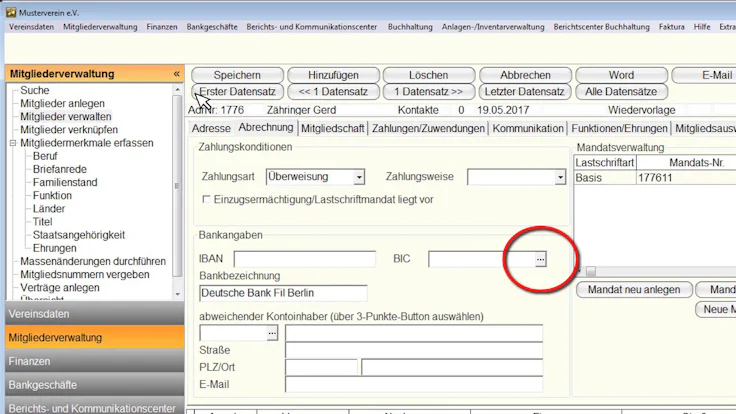Screen dimensions: 736x414
Task: Open the Bankgeschäfte menu
Action: [212, 27]
